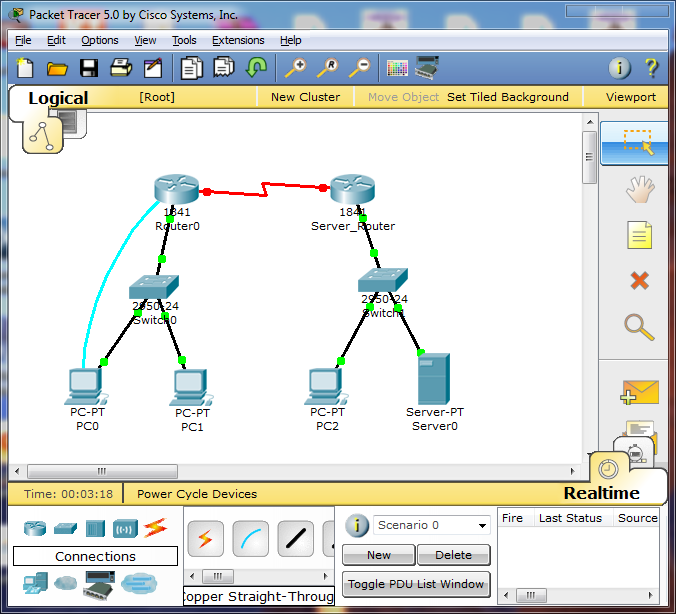The width and height of the screenshot is (676, 614).
Task: Select the Router0 device
Action: click(x=177, y=189)
